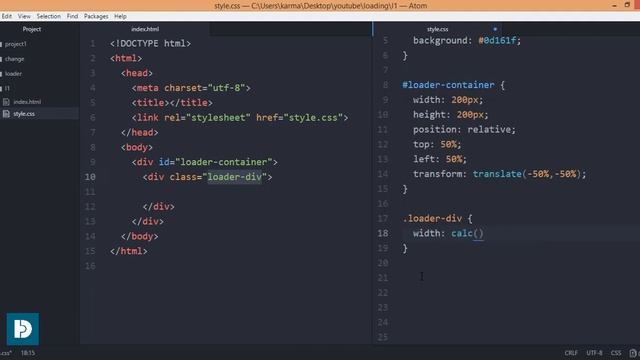Viewport: 640px width, 360px height.
Task: Open the Find menu
Action: pyautogui.click(x=72, y=16)
